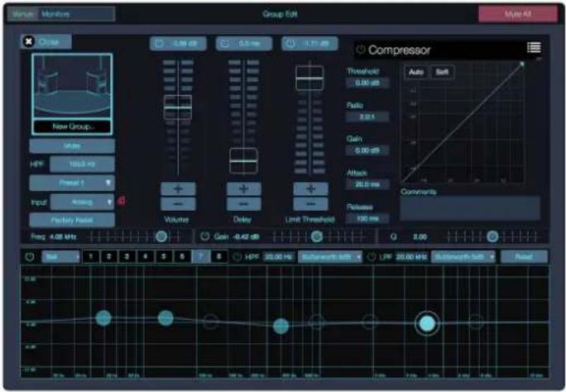Select EQ band 1 tab

coord(91,256)
